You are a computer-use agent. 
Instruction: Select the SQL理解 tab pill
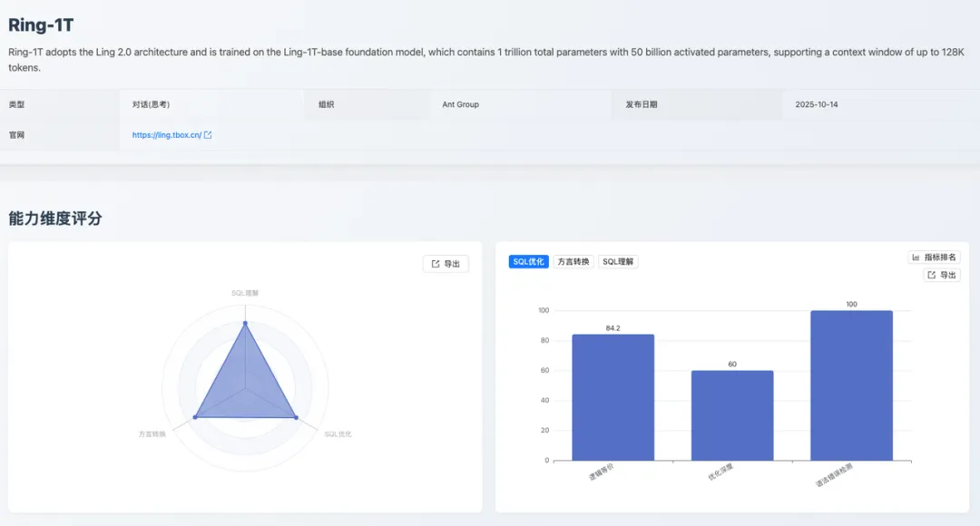click(619, 260)
